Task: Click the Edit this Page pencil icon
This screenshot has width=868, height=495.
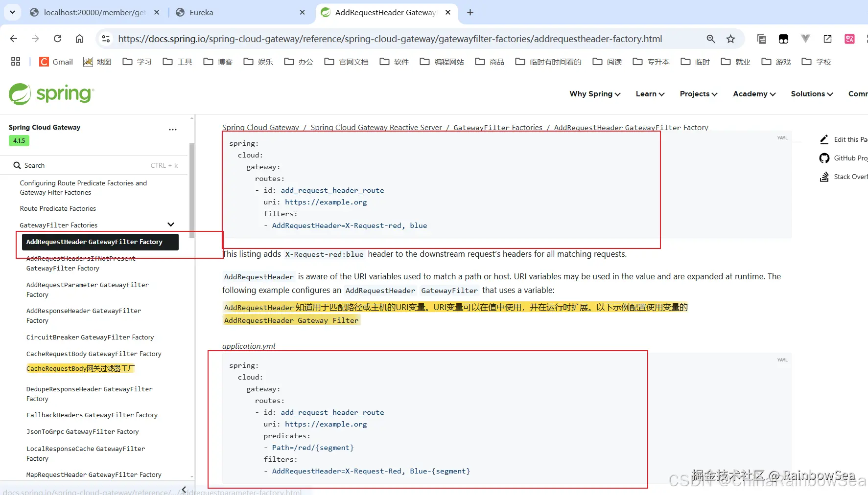Action: tap(824, 139)
